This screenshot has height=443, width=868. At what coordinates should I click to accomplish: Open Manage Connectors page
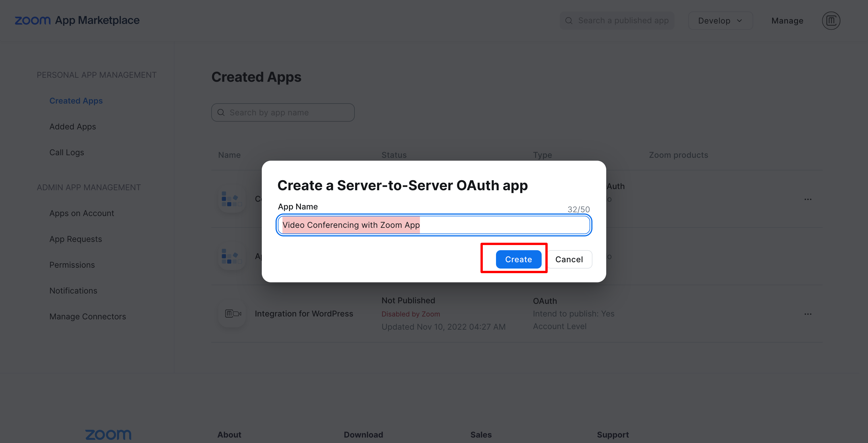pos(88,317)
